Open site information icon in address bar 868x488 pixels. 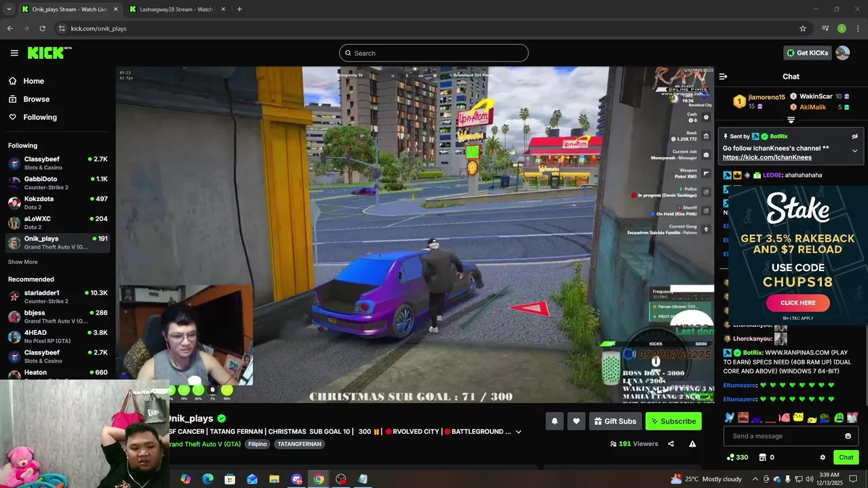click(x=62, y=28)
